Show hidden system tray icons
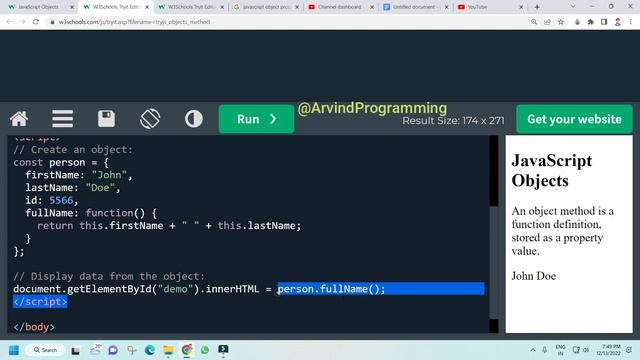Screen dimensions: 640x360 coord(533,350)
